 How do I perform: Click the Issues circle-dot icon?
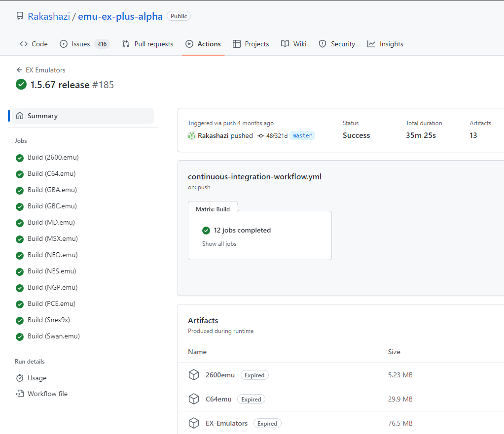(64, 44)
